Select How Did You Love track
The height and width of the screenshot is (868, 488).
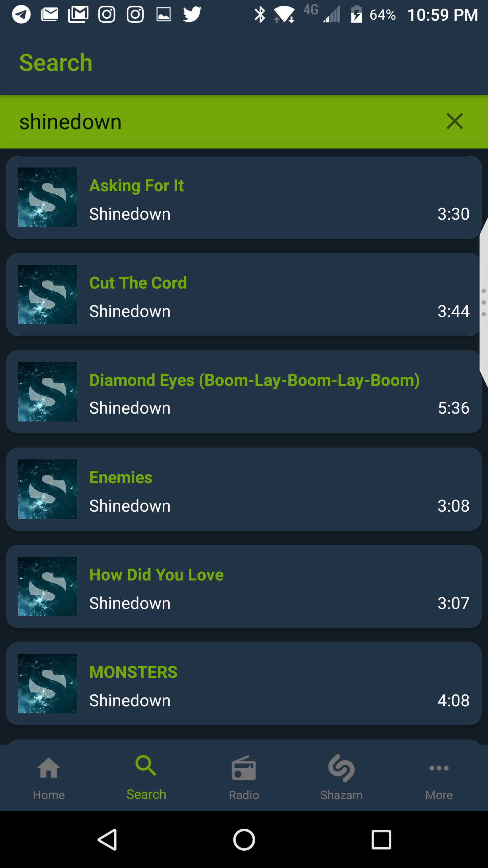point(244,586)
